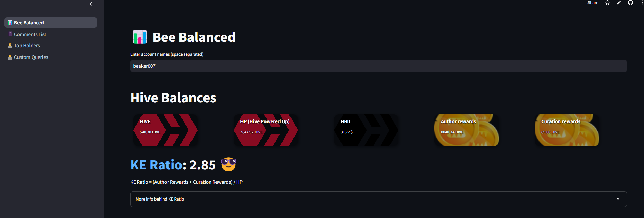Click the Author rewards card
This screenshot has width=644, height=218.
pyautogui.click(x=467, y=130)
